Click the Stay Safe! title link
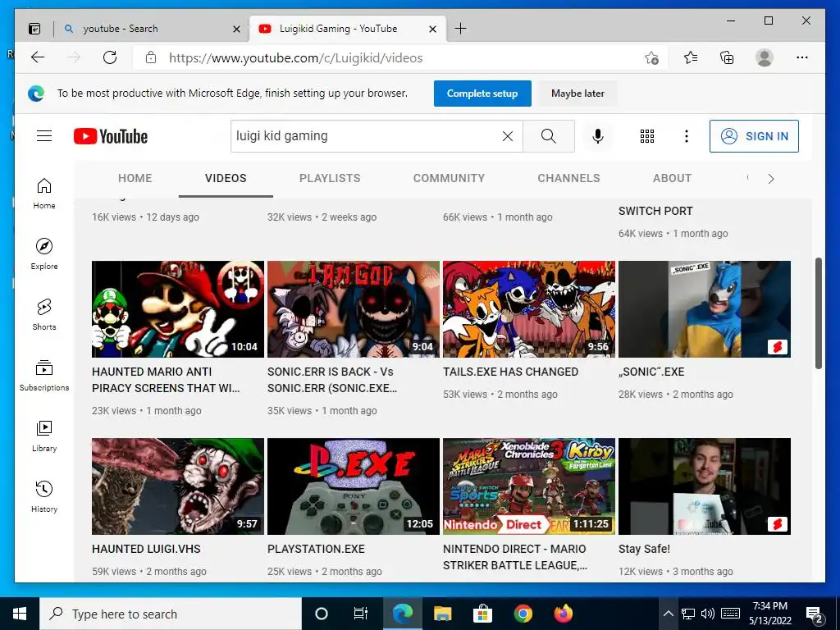 (x=644, y=549)
